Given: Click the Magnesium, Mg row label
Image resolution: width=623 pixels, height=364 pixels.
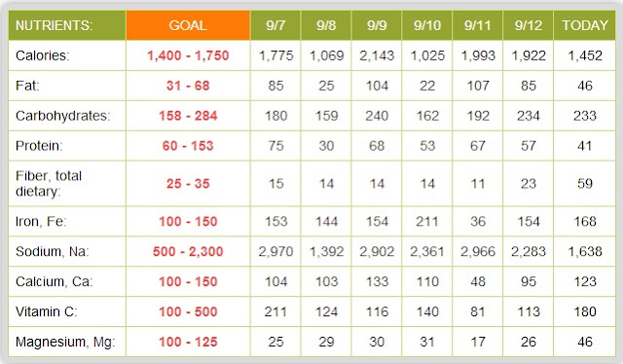Looking at the screenshot, I should pyautogui.click(x=65, y=342).
